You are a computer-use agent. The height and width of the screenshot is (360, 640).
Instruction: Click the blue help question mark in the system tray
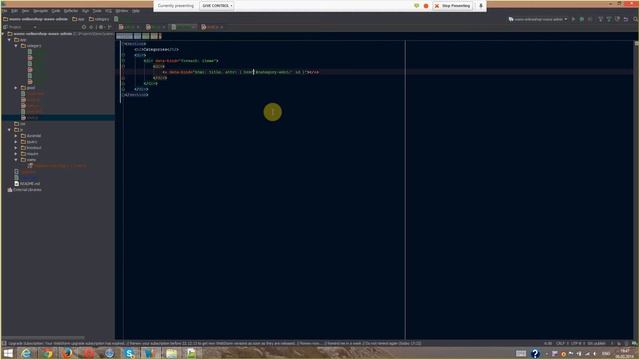[x=535, y=353]
